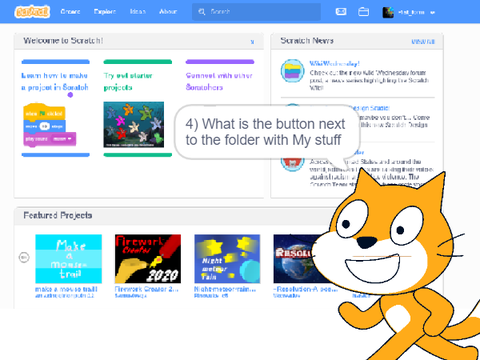Open Connect with other Scratchers link
This screenshot has width=480, height=360.
219,81
